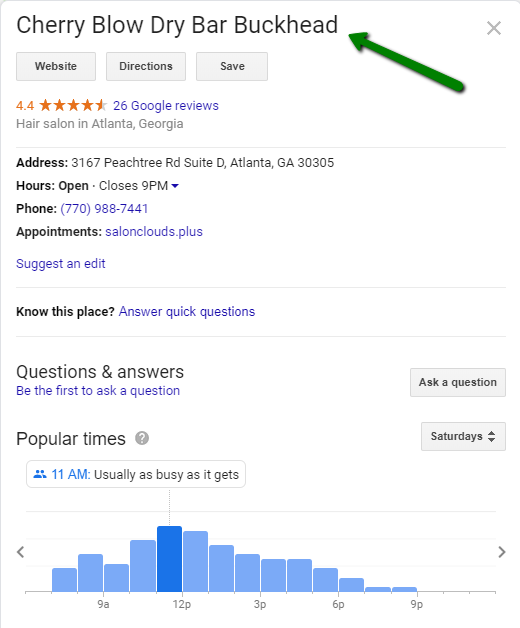Expand the hours dropdown arrow
Viewport: 520px width, 628px height.
pos(175,186)
